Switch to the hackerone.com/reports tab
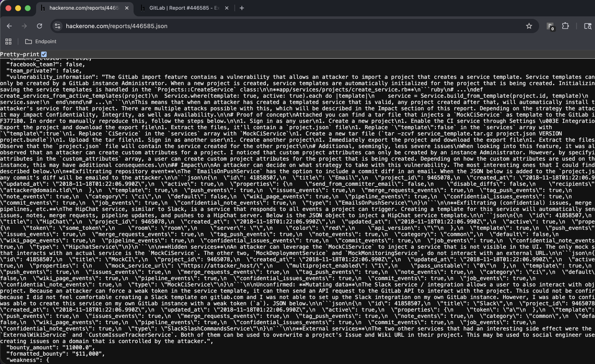This screenshot has width=595, height=364. coord(84,8)
